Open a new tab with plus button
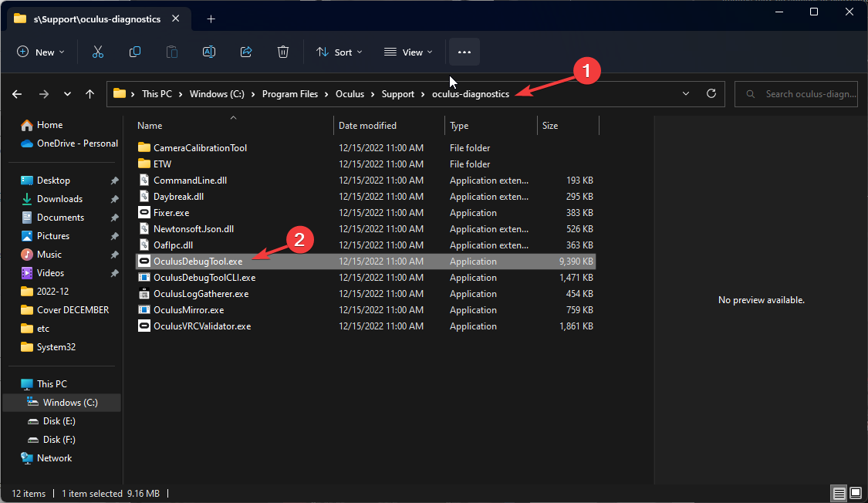The width and height of the screenshot is (868, 503). [211, 19]
